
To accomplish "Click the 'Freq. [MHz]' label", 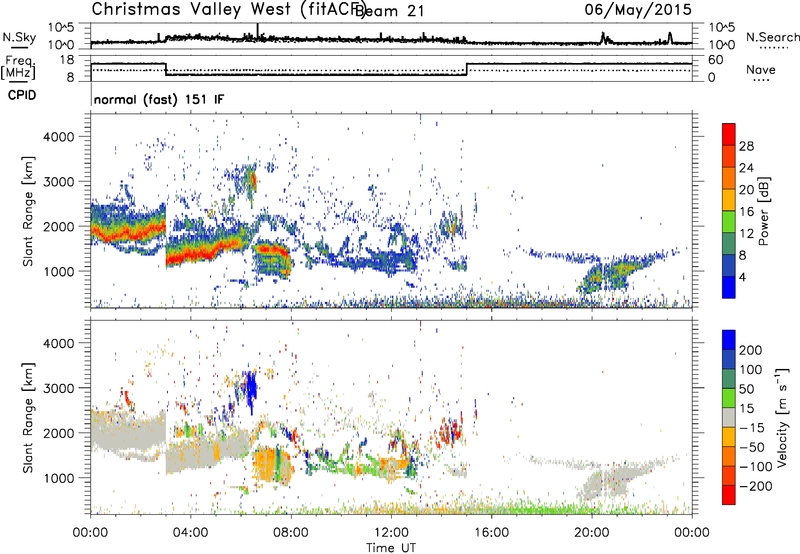I will tap(18, 67).
